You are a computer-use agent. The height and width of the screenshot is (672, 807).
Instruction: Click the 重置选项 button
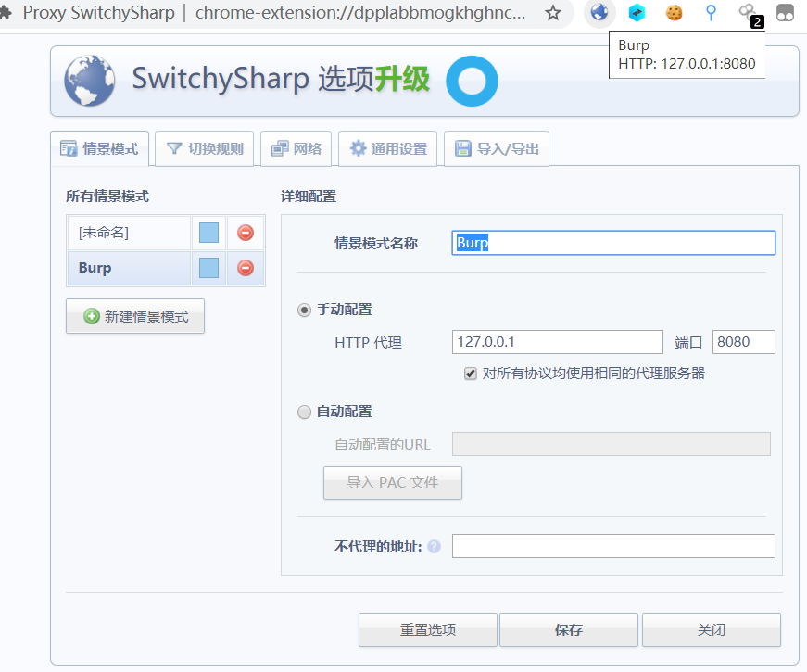[428, 629]
